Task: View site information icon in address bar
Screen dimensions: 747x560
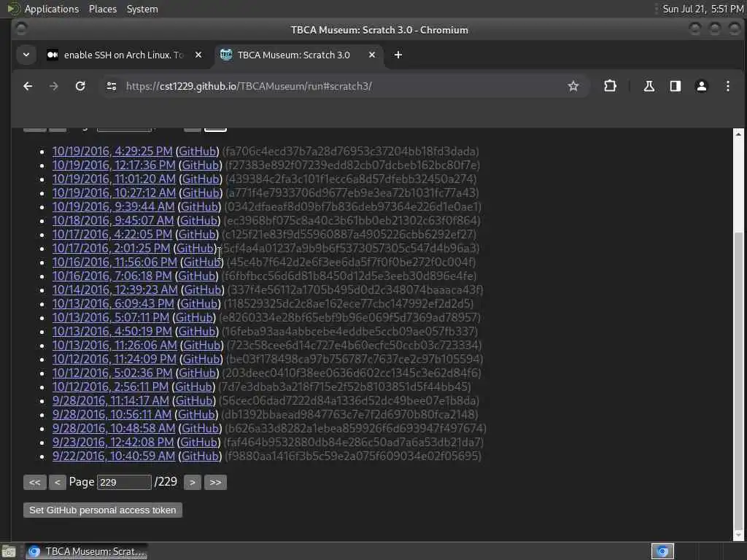Action: coord(112,86)
